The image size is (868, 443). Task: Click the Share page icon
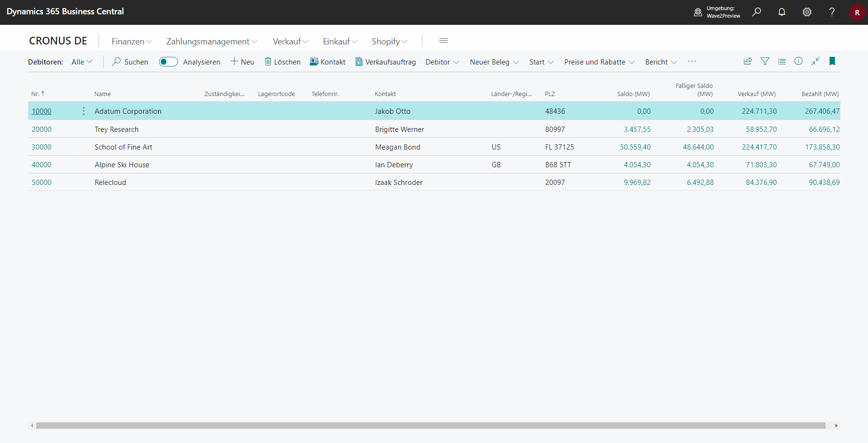click(x=748, y=61)
